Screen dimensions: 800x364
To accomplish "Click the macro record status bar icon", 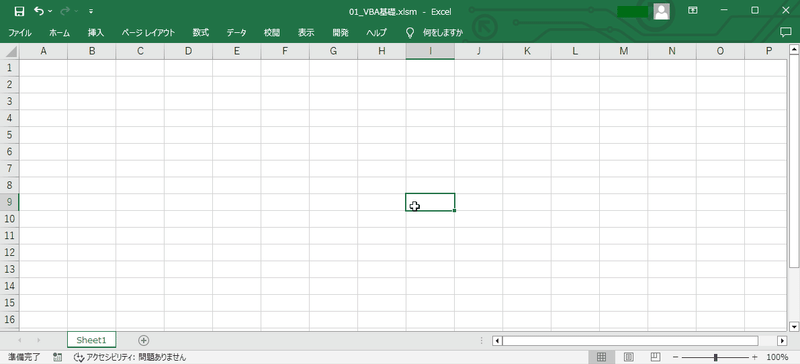I will [58, 357].
